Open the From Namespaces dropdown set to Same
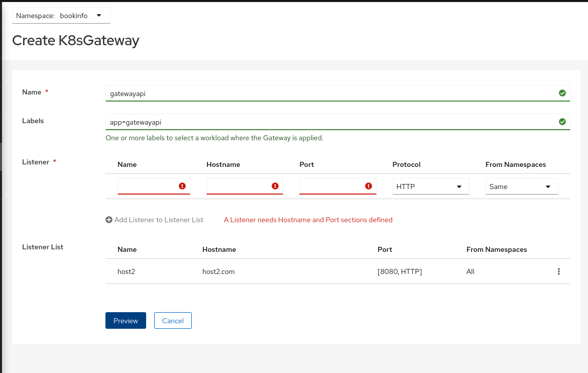 point(521,186)
